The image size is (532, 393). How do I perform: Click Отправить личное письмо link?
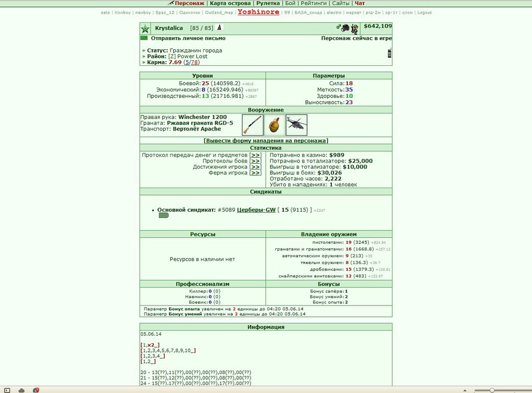188,38
